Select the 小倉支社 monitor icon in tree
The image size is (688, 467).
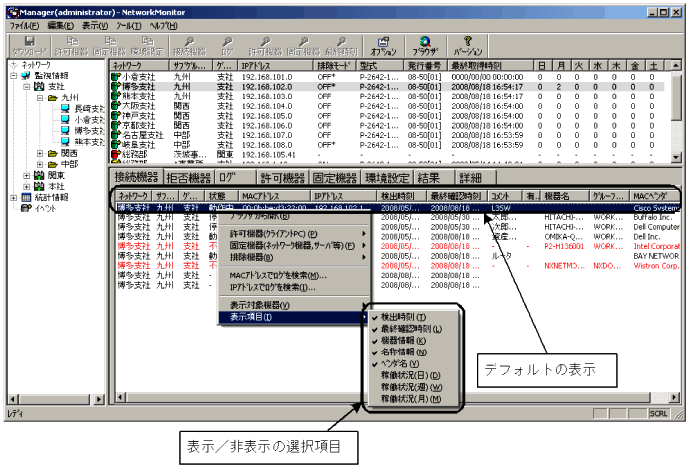[x=65, y=119]
